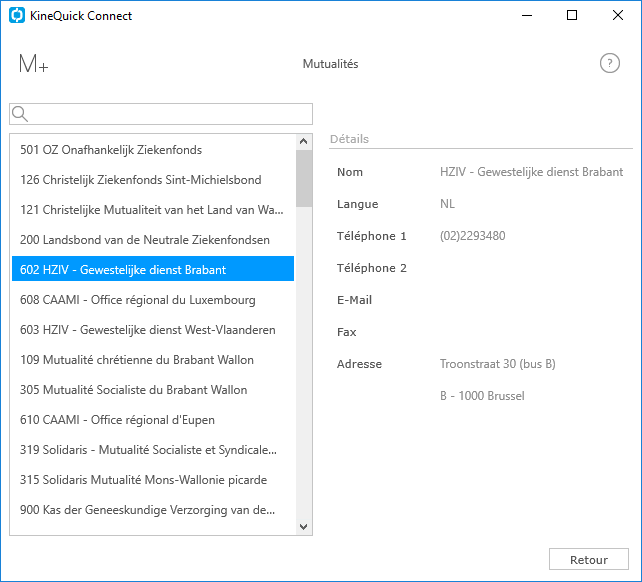
Task: Pick 610 CAAMI Office régional d'Eupen
Action: pos(153,420)
